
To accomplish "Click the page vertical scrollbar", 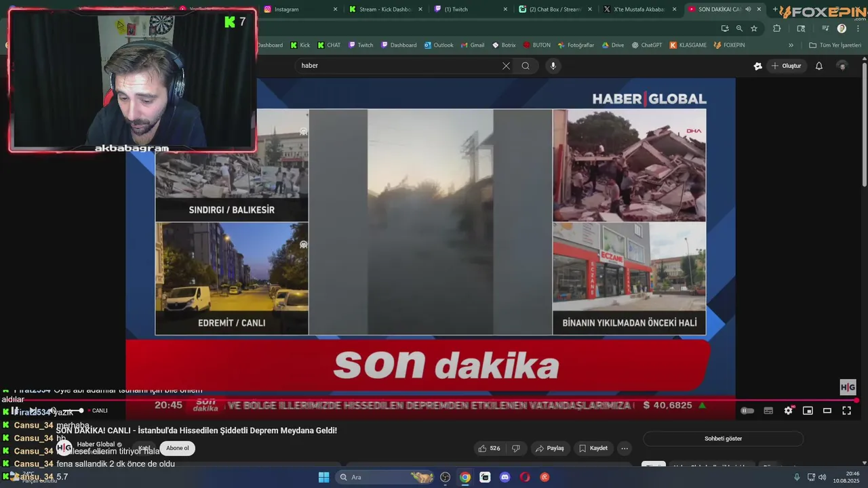I will [865, 125].
